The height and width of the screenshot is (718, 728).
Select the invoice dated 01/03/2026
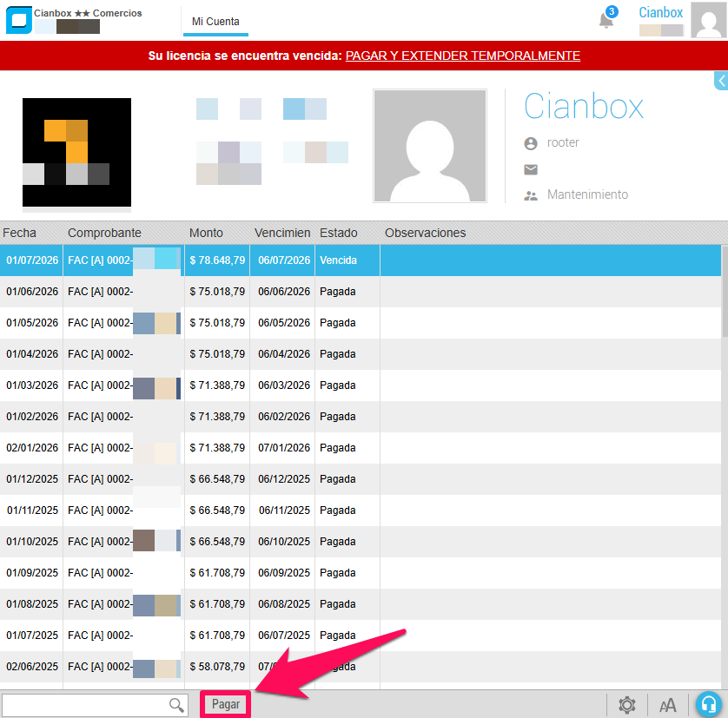[361, 385]
